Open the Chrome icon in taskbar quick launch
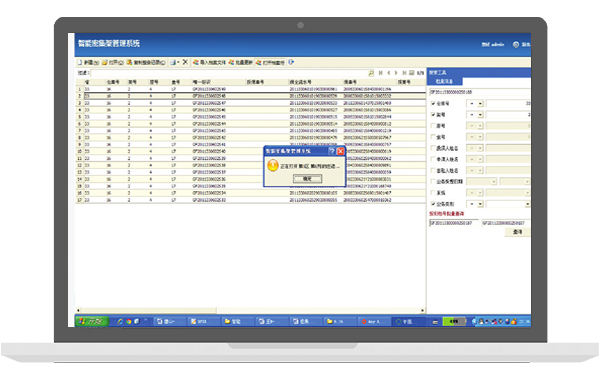 click(x=129, y=322)
